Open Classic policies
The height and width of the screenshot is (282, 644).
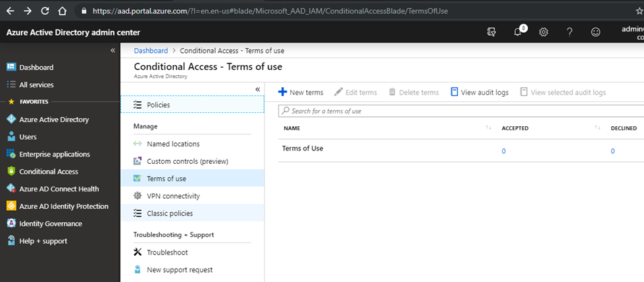(192, 213)
